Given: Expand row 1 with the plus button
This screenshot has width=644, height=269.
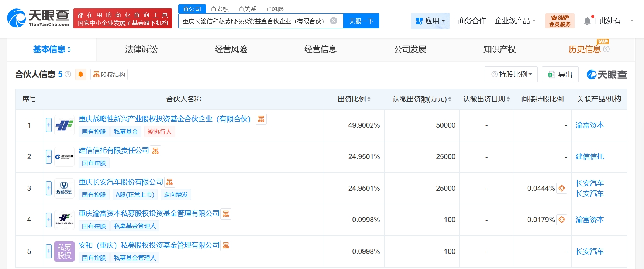Looking at the screenshot, I should pyautogui.click(x=49, y=125).
